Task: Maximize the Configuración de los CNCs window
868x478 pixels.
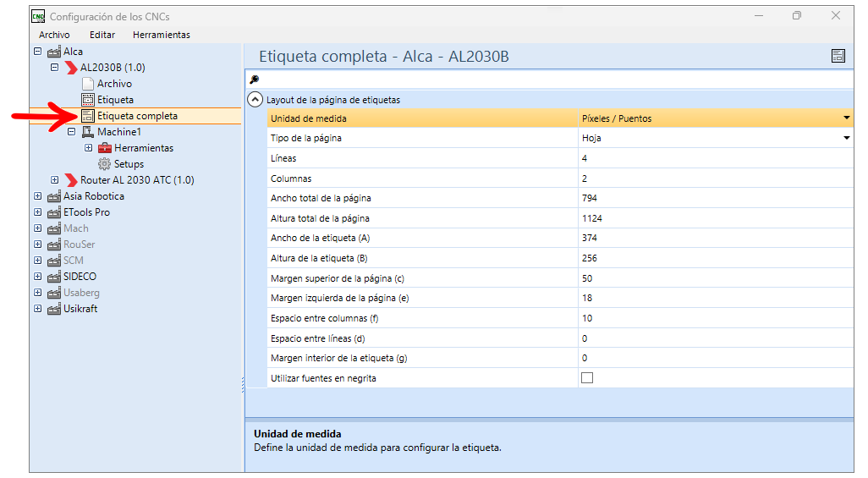Action: click(x=797, y=15)
